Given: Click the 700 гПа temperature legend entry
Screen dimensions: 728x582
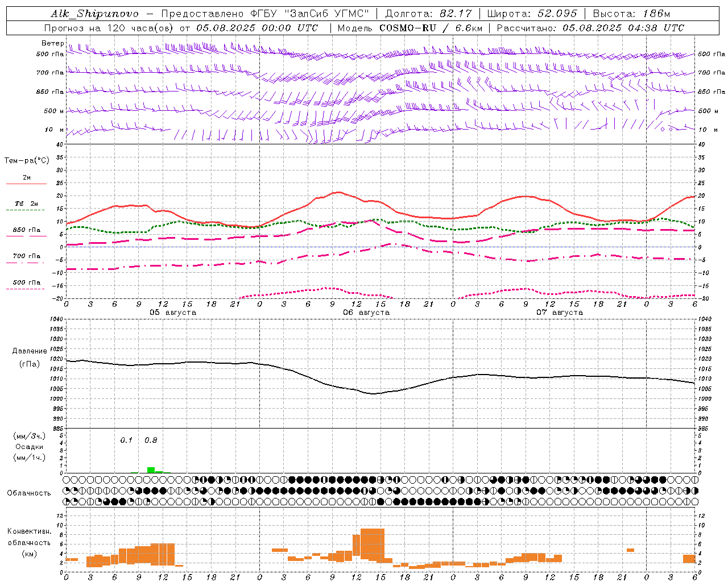Looking at the screenshot, I should 27,256.
